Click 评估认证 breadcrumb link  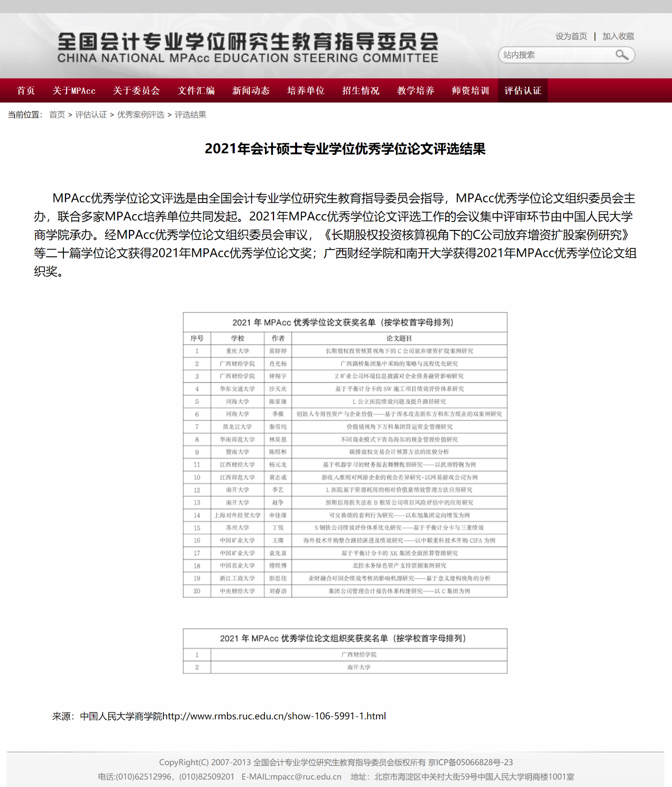pyautogui.click(x=91, y=115)
